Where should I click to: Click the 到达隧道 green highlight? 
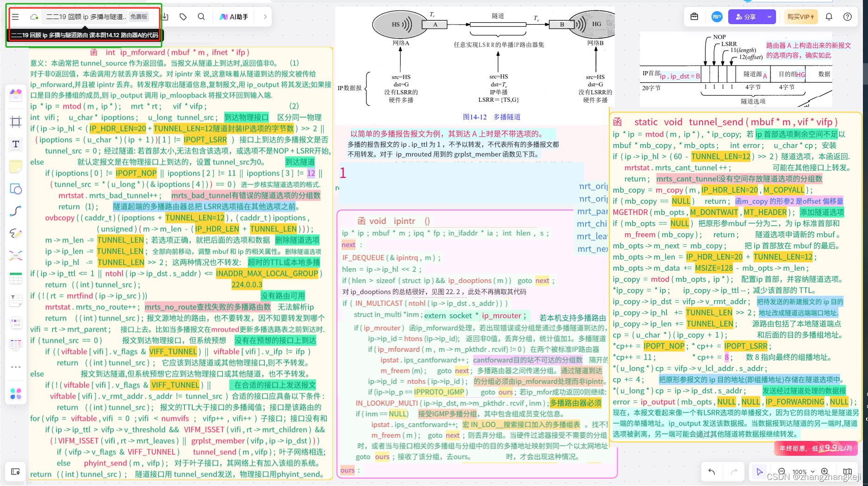pyautogui.click(x=300, y=162)
